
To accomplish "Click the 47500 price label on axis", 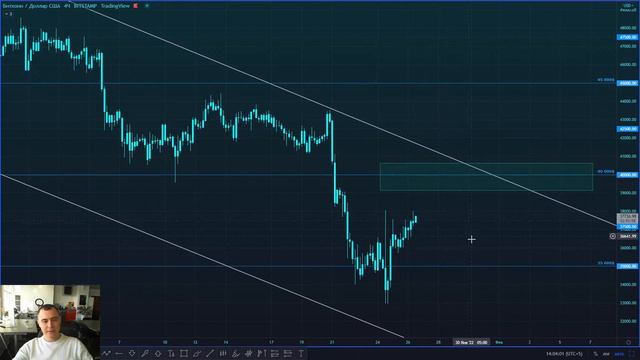I will pyautogui.click(x=627, y=37).
